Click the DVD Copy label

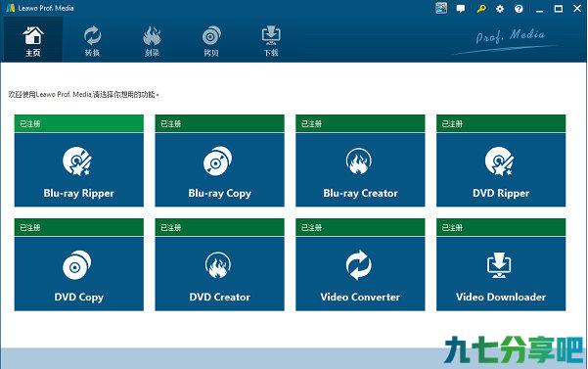78,298
